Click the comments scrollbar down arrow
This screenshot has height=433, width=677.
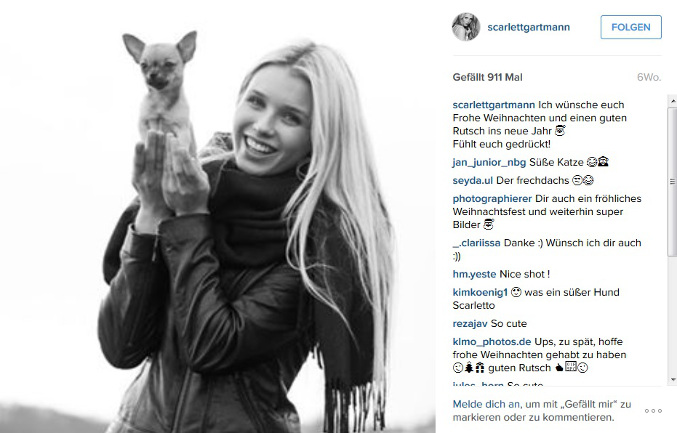(673, 379)
